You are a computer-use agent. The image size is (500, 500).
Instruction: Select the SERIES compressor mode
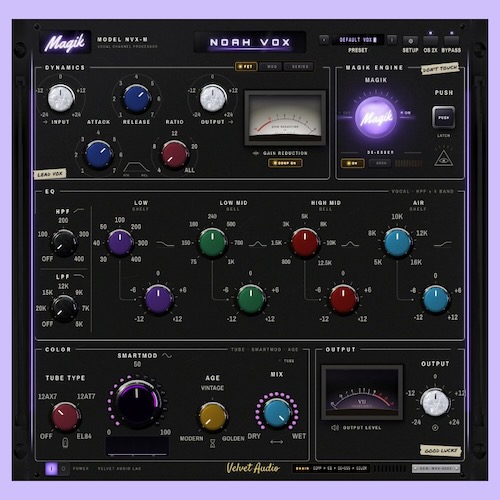pyautogui.click(x=298, y=67)
